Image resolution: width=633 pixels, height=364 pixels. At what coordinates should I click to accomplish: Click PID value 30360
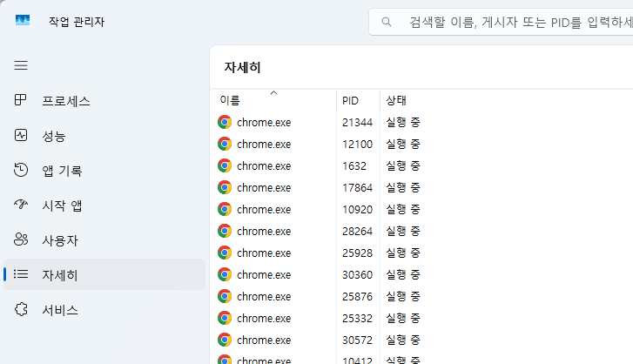point(357,275)
